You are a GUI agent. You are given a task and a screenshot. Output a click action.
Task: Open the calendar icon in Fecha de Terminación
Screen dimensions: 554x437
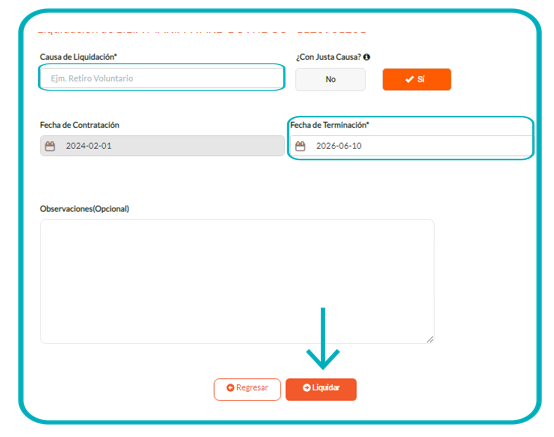(300, 146)
